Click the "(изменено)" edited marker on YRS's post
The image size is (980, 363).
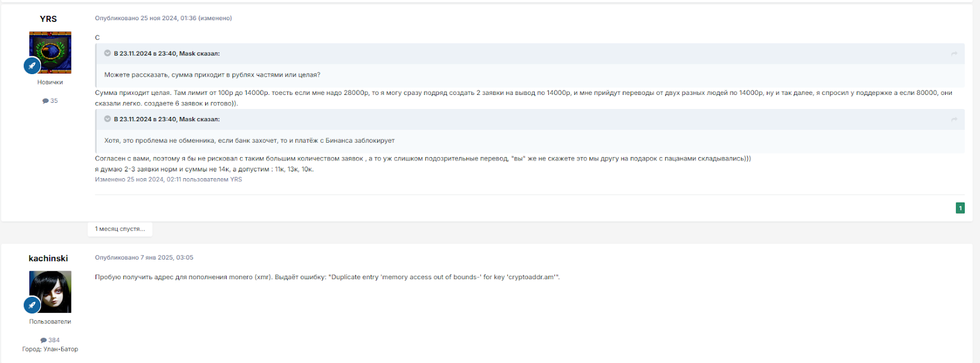point(215,18)
